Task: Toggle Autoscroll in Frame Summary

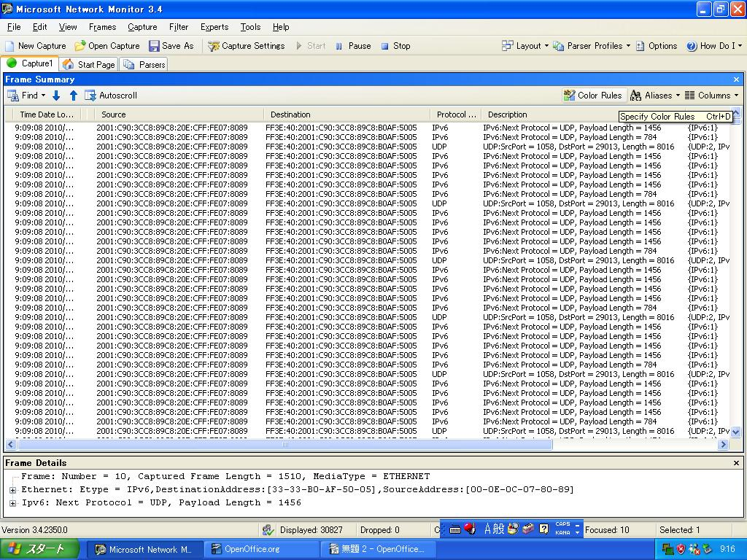Action: pyautogui.click(x=111, y=96)
